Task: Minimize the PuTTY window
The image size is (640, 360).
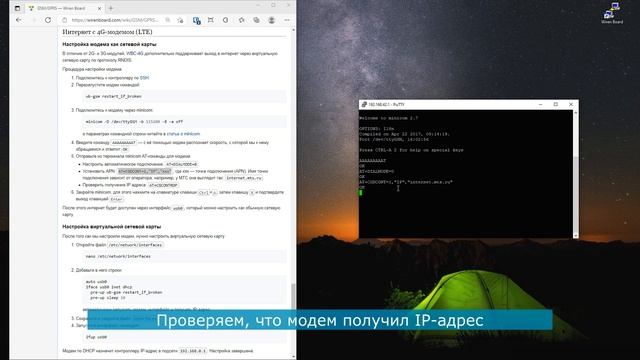Action: (x=541, y=104)
